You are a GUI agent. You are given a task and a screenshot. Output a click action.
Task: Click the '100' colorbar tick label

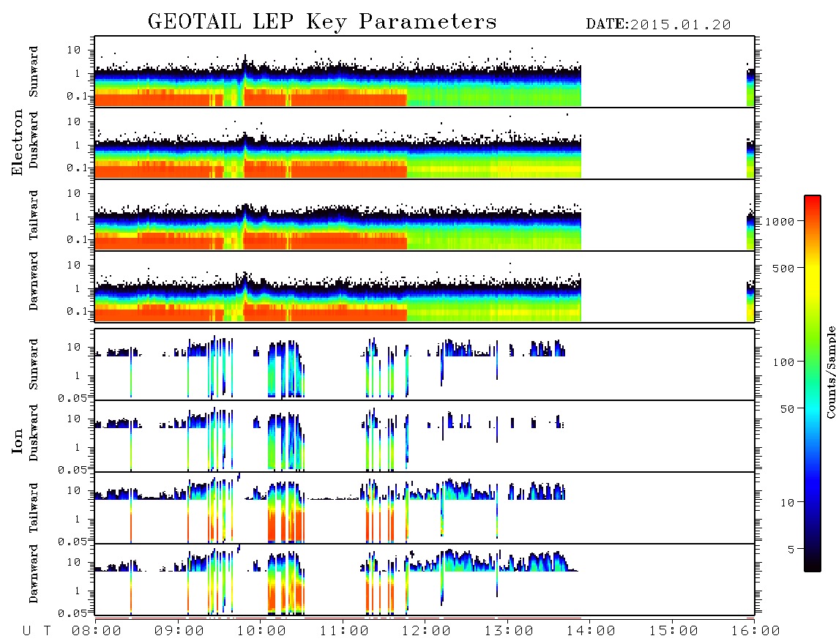coord(784,362)
